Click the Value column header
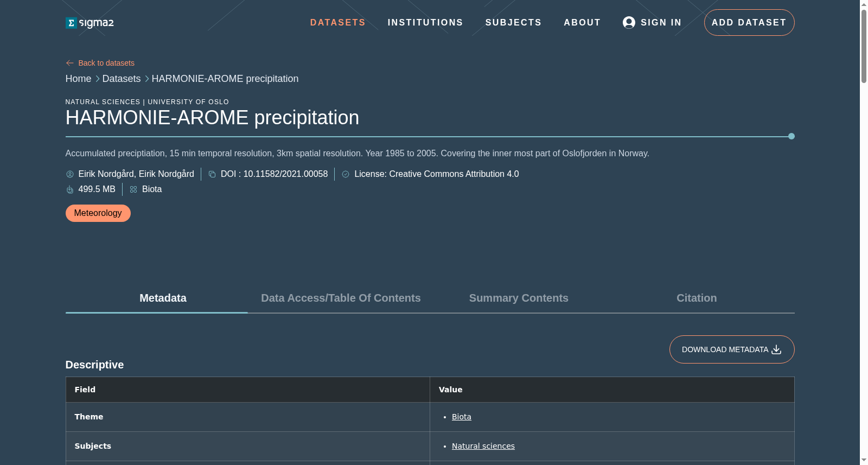Viewport: 868px width, 465px height. pyautogui.click(x=612, y=390)
